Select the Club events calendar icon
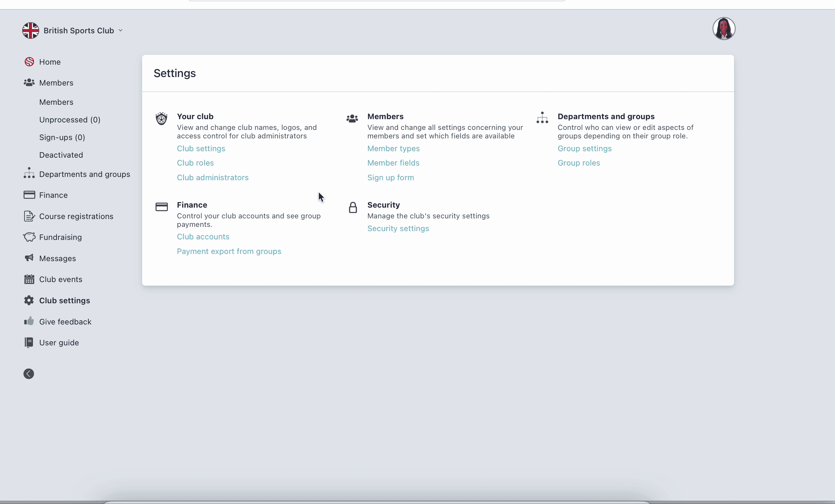The width and height of the screenshot is (835, 504). click(29, 279)
